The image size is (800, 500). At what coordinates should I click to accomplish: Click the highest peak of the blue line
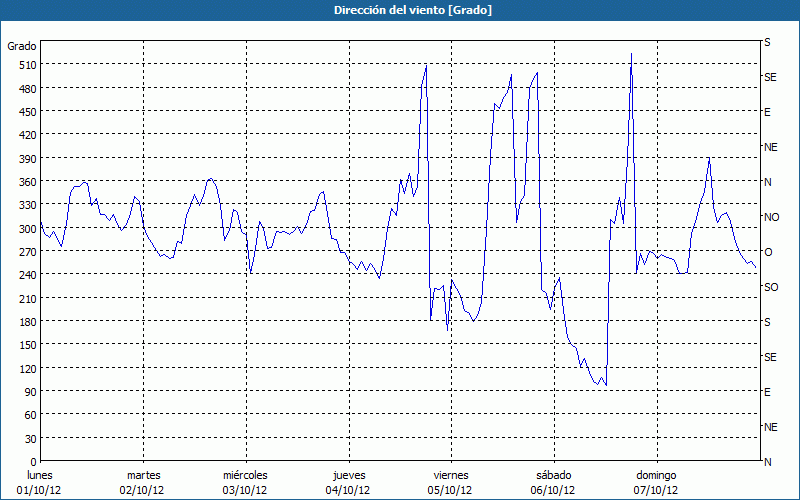pos(631,54)
